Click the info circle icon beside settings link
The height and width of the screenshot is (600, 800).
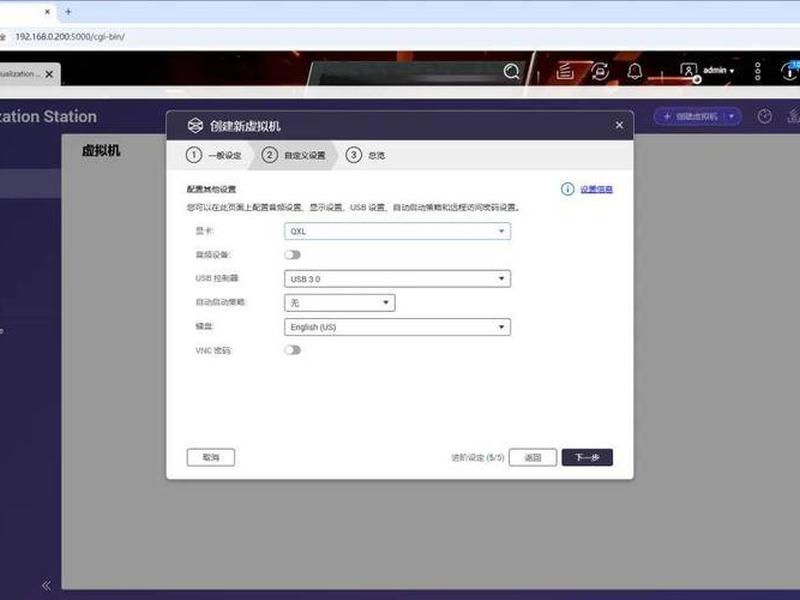tap(567, 189)
